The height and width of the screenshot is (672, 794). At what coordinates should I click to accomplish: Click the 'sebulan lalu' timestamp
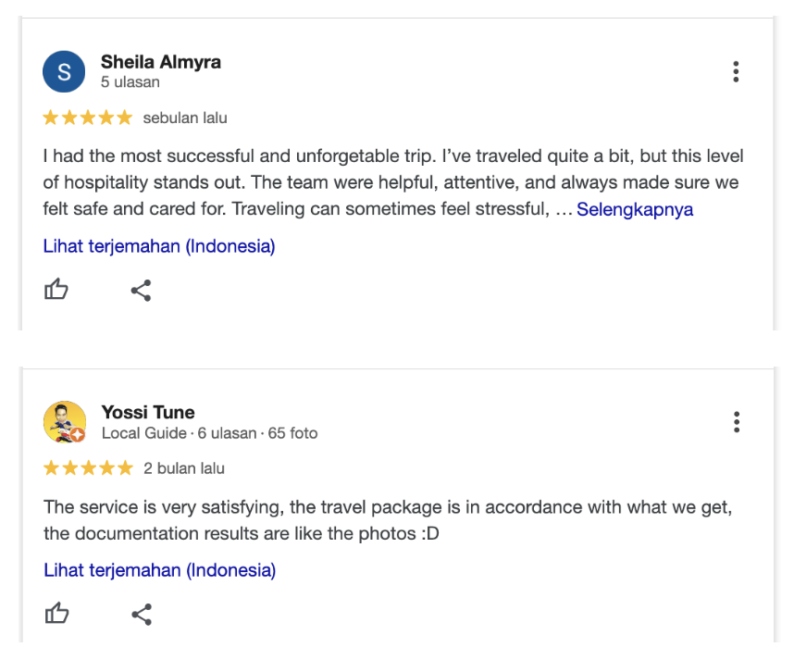click(x=185, y=118)
